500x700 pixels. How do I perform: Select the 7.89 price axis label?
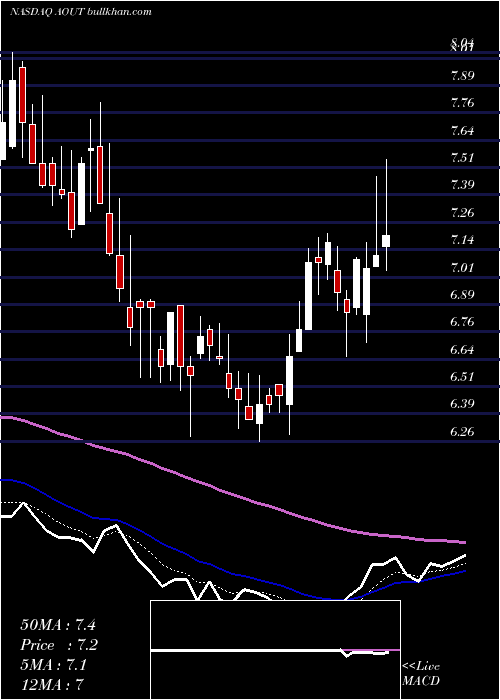(x=462, y=75)
